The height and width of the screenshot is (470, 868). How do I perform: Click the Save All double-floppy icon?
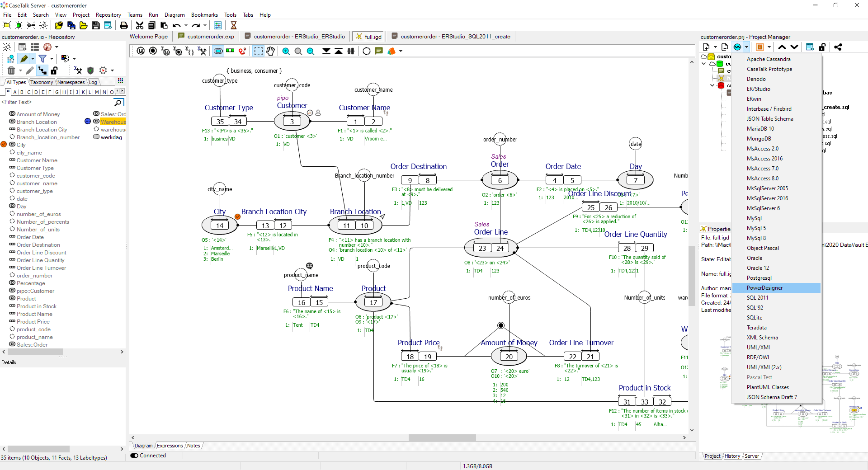tap(71, 25)
